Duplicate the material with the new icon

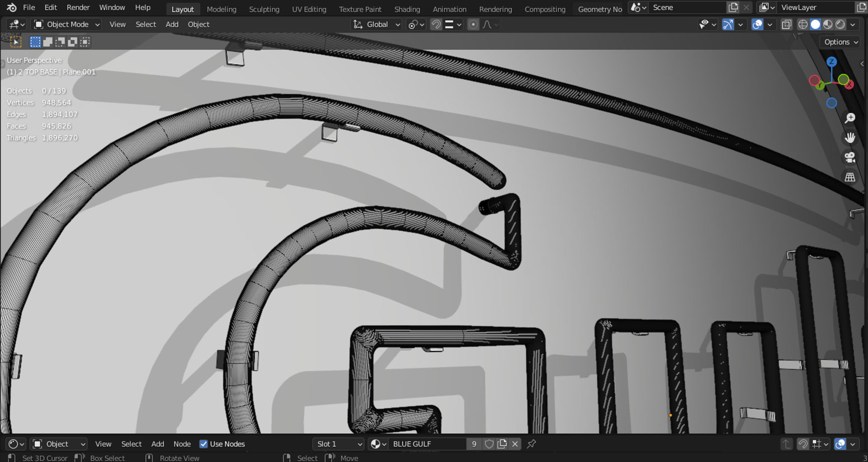click(x=502, y=444)
